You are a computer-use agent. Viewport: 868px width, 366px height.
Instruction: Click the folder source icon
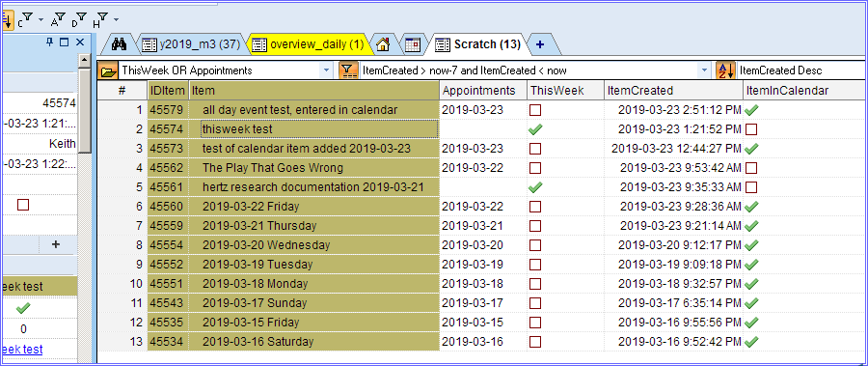coord(108,70)
